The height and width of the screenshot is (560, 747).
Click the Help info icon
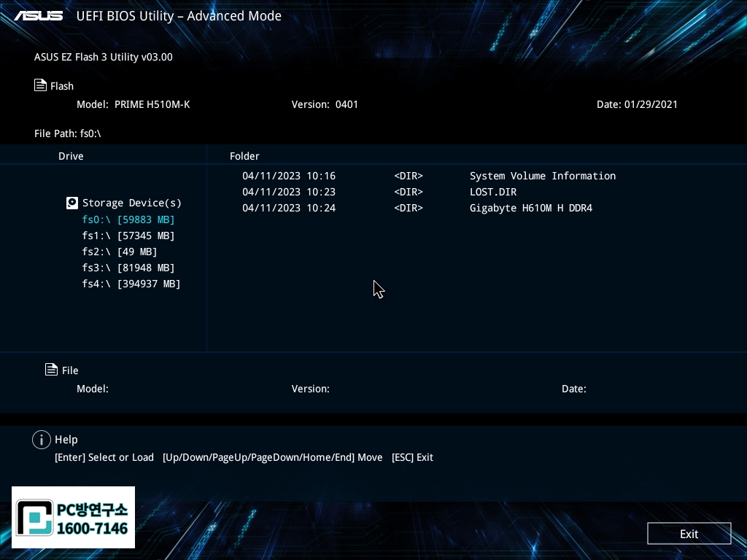[x=42, y=440]
